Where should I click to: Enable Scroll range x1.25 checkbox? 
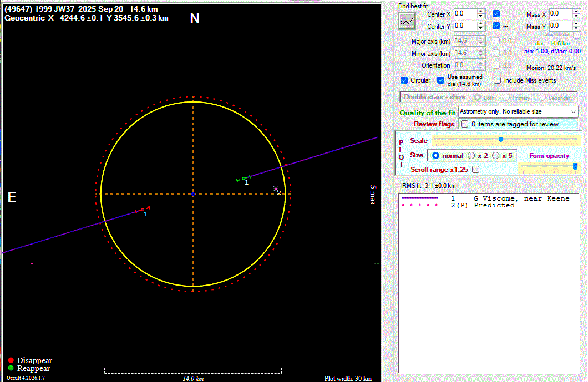475,170
